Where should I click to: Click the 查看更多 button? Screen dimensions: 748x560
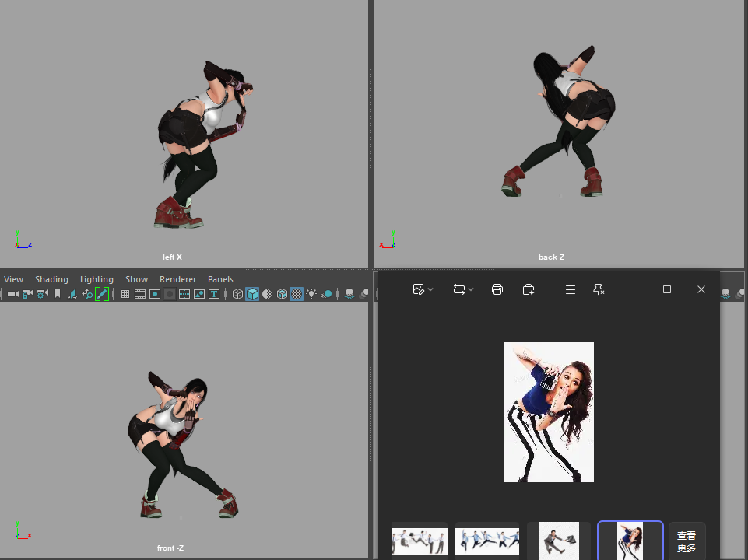[x=687, y=541]
